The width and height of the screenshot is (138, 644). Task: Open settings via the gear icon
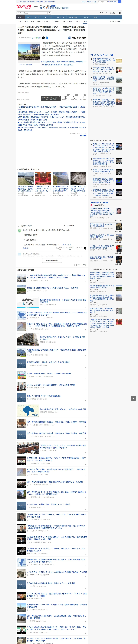120,13
